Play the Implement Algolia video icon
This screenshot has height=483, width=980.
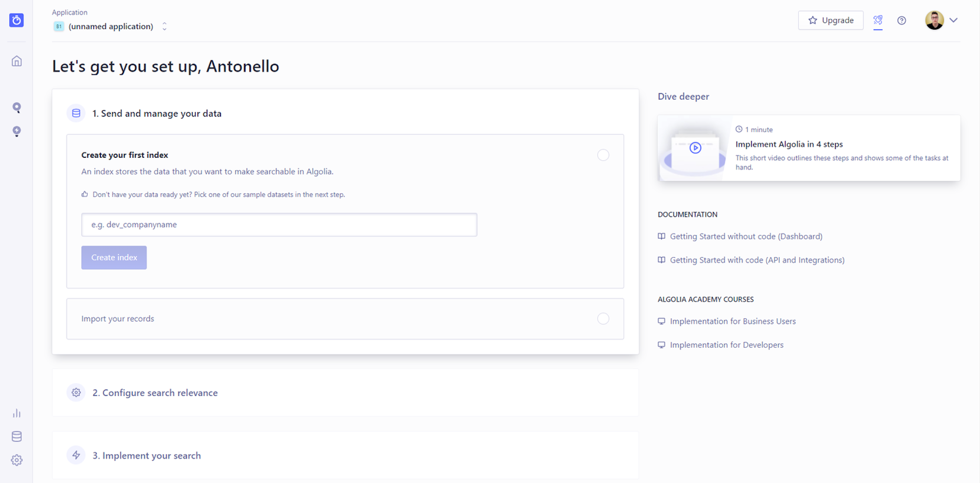[x=695, y=147]
